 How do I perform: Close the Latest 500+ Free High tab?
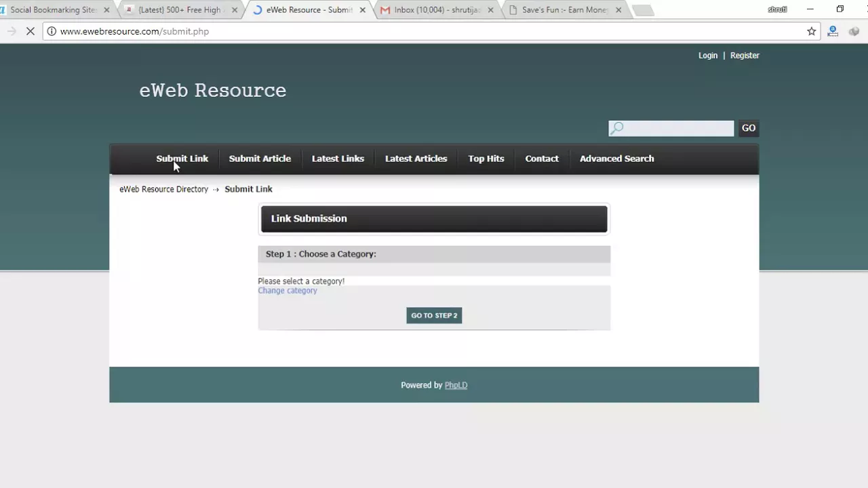click(235, 10)
